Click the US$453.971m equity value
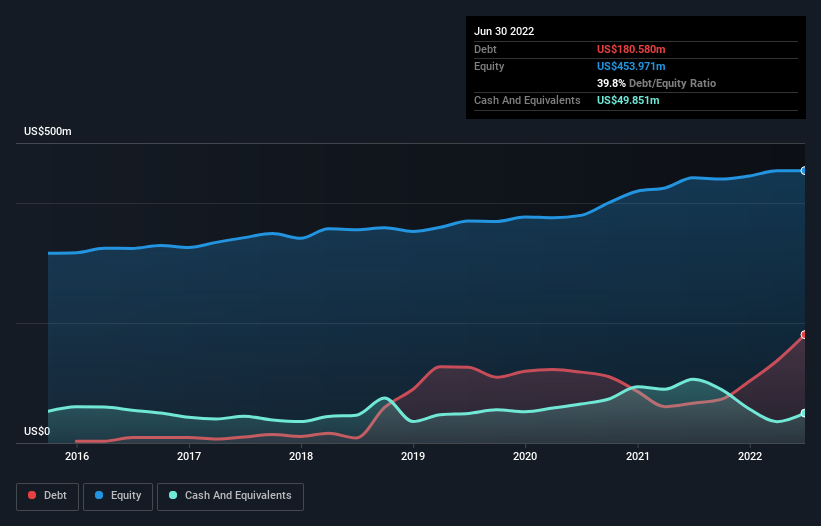Viewport: 821px width, 526px height. [x=631, y=66]
